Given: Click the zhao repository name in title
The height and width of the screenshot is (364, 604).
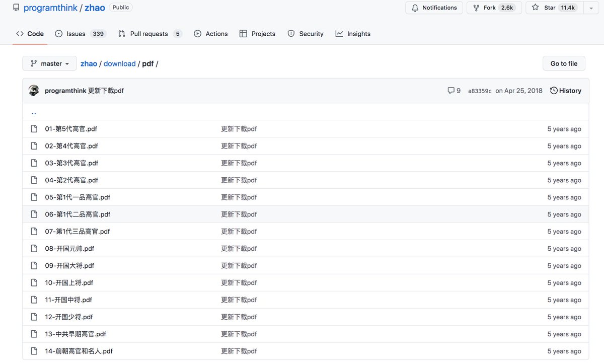Looking at the screenshot, I should (x=95, y=8).
